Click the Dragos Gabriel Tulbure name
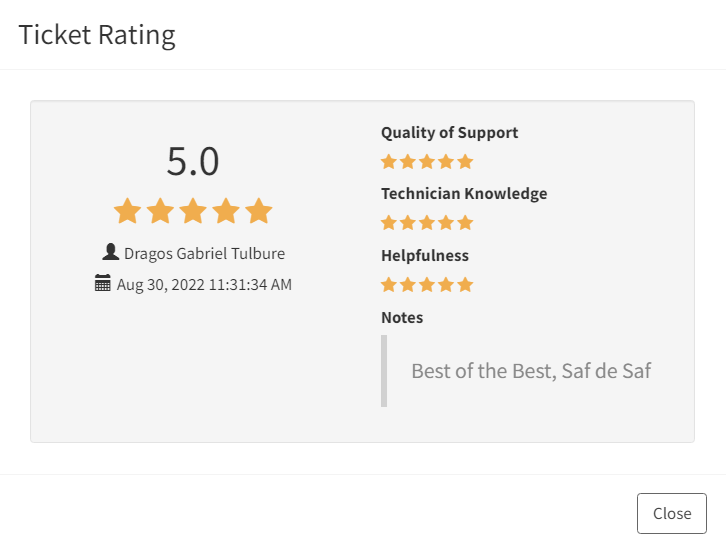 point(204,253)
